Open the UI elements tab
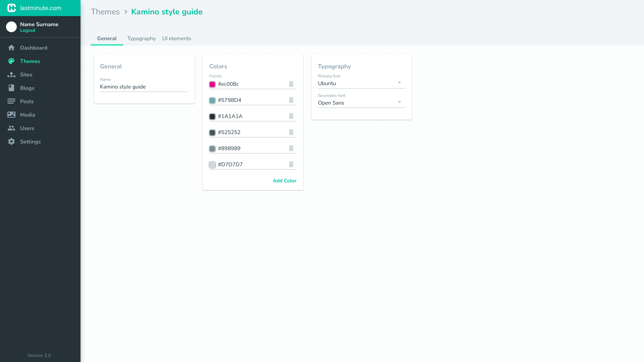Image resolution: width=644 pixels, height=362 pixels. 176,39
